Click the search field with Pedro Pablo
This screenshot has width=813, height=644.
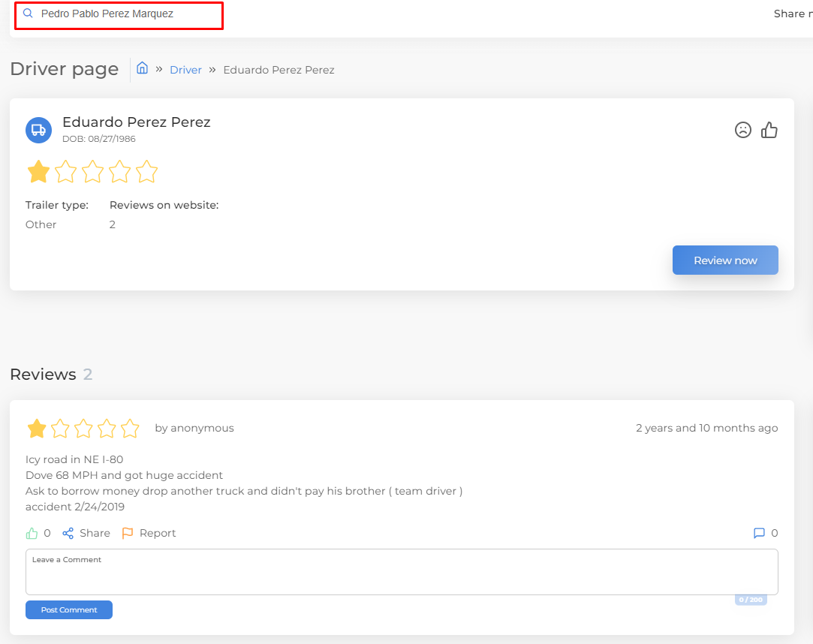click(x=128, y=14)
